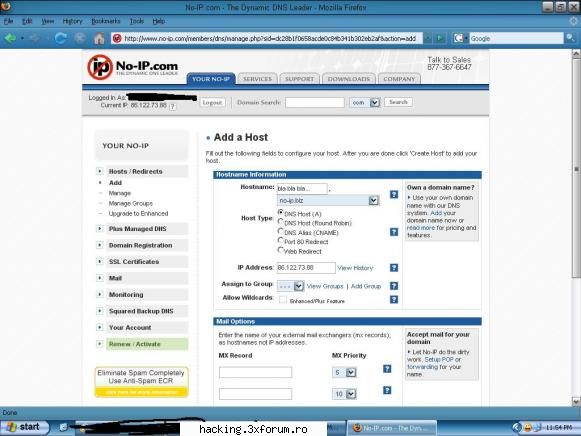Click the page vertical scrollbar thumb
The image size is (581, 436).
coord(576,169)
